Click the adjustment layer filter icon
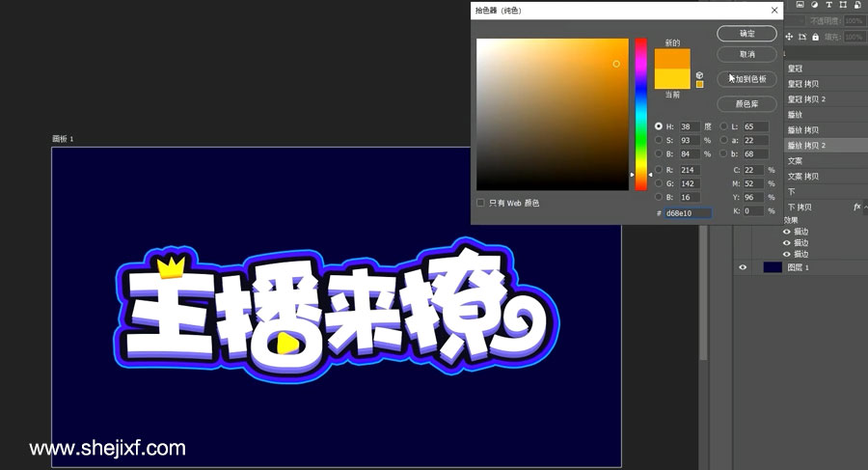 [813, 5]
